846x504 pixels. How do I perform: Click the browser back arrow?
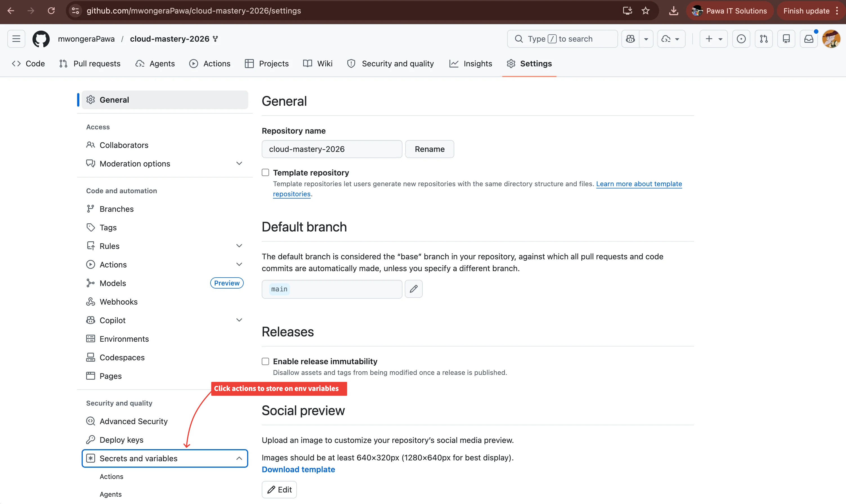pos(11,10)
